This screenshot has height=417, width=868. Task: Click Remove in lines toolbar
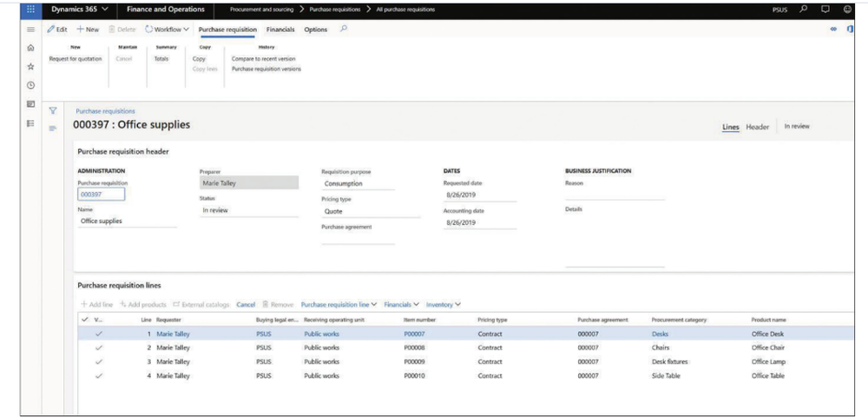point(278,305)
